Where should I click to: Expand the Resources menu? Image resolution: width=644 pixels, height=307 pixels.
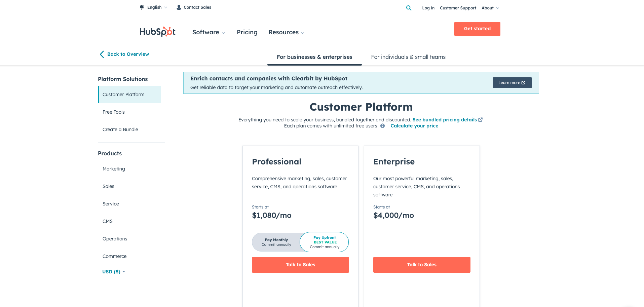pos(286,32)
